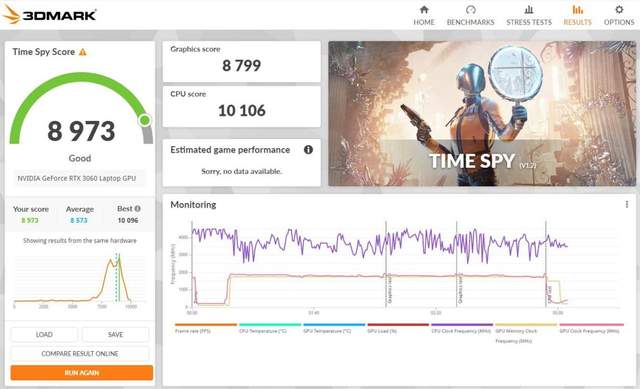Open the Stress Tests section

[x=529, y=16]
